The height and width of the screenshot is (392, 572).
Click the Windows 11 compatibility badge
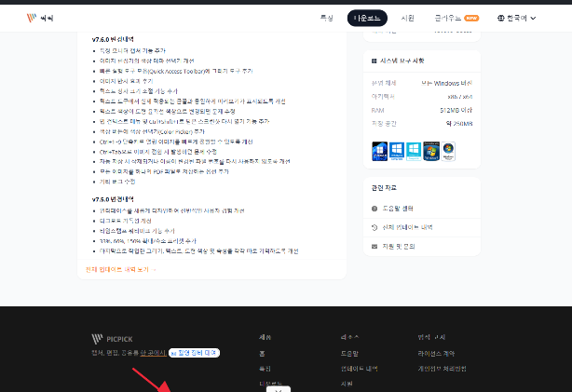pos(379,152)
